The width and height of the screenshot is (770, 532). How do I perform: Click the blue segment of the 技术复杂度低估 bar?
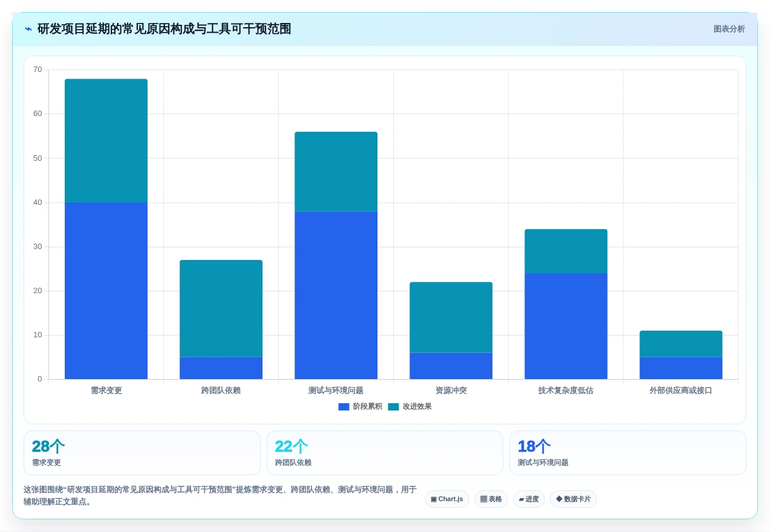coord(566,326)
